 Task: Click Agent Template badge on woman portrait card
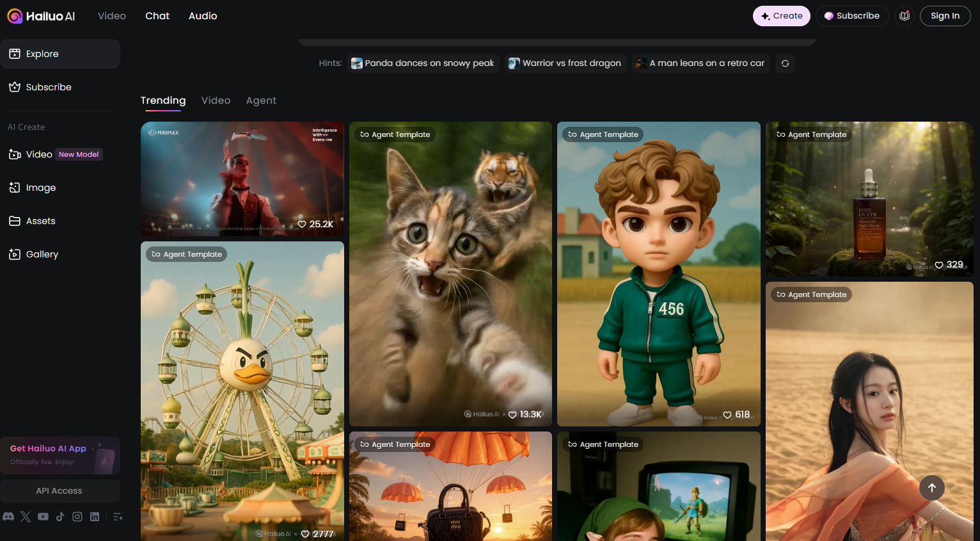pyautogui.click(x=811, y=295)
